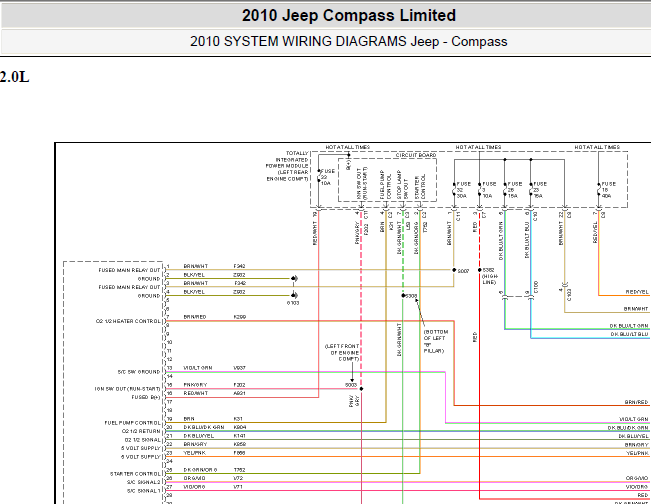Click the 'FUSE 3 10A' symbol
This screenshot has height=504, width=651.
(487, 189)
